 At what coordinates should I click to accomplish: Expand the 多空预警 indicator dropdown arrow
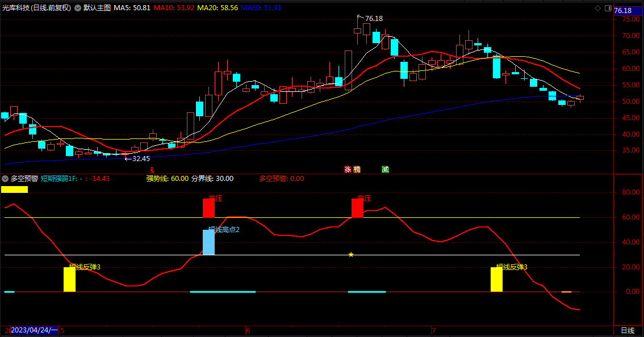pyautogui.click(x=5, y=179)
